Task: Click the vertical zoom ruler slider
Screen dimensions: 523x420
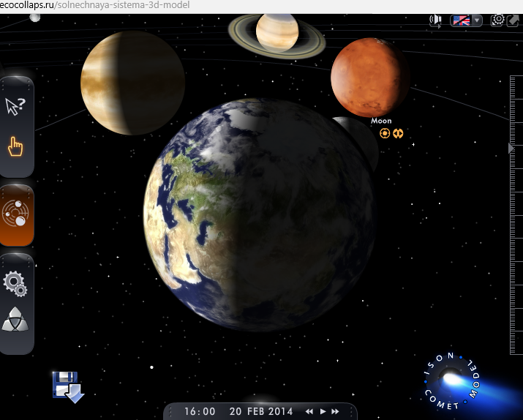Action: pos(516,220)
